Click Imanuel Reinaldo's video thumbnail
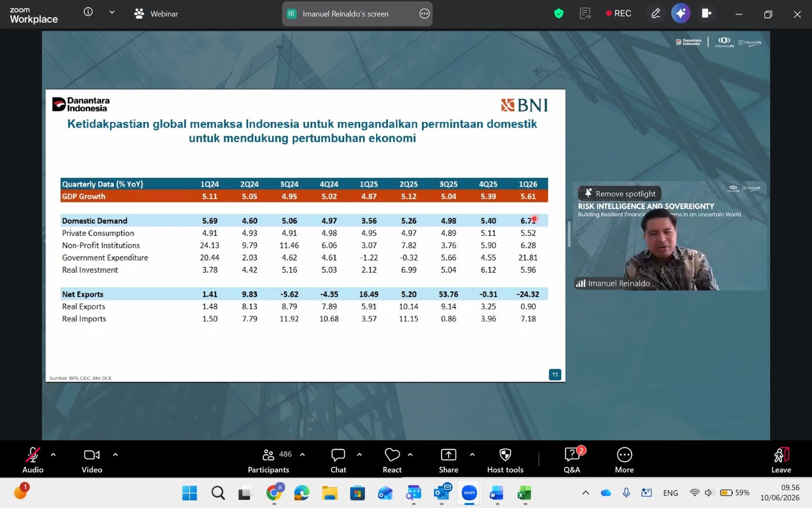 670,236
